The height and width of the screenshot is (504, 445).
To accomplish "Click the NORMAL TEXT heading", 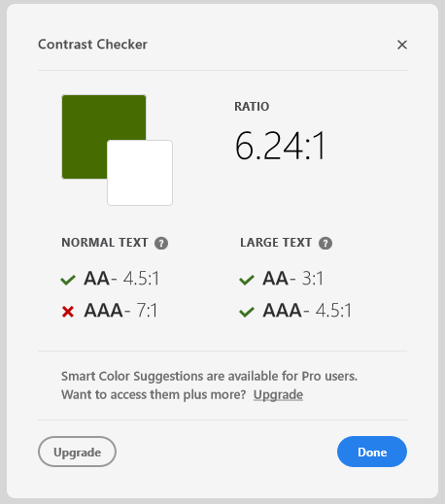I will pyautogui.click(x=105, y=243).
